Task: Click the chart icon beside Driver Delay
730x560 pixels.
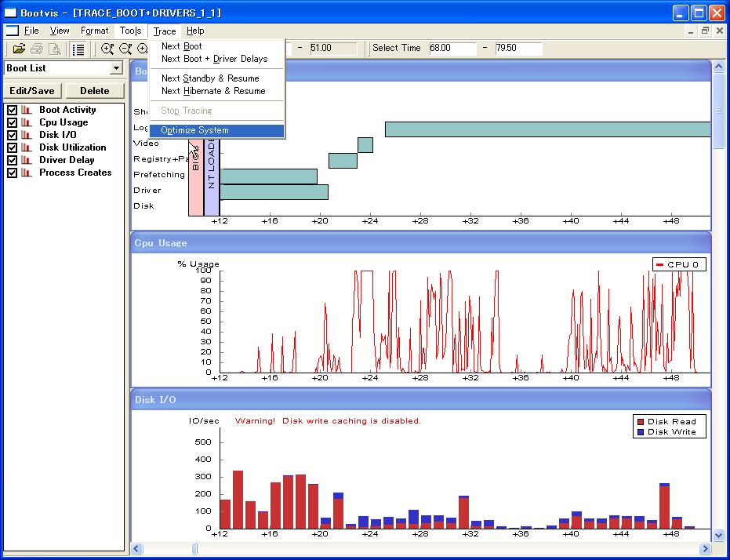Action: pos(27,160)
